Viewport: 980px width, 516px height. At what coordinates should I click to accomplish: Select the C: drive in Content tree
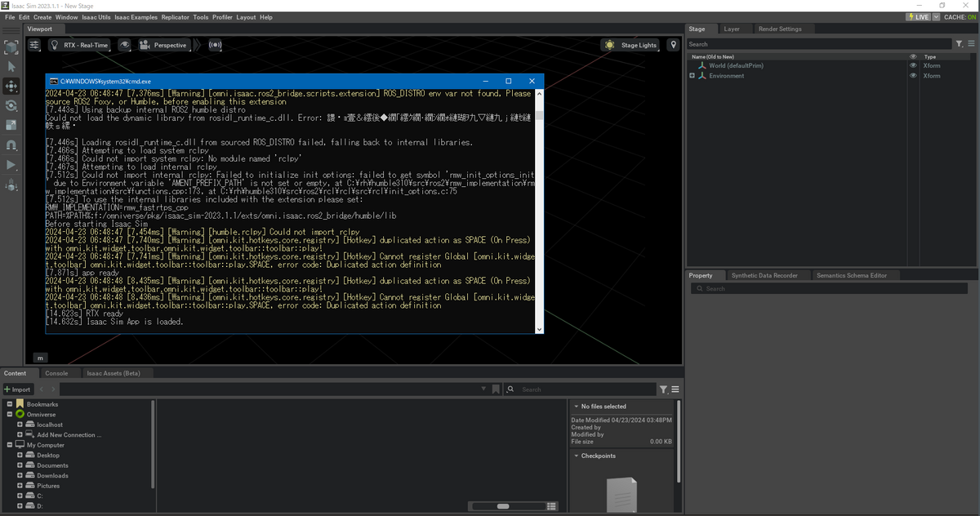click(x=40, y=496)
